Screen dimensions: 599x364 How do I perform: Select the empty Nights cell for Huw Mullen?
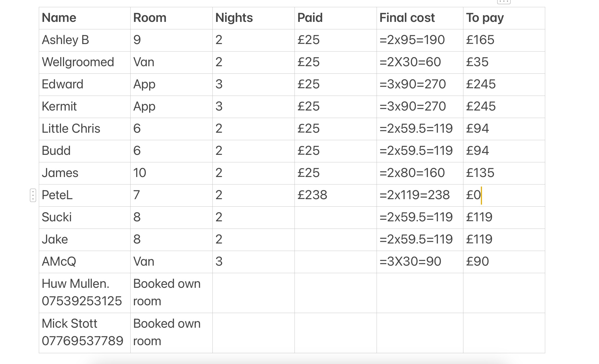coord(253,293)
